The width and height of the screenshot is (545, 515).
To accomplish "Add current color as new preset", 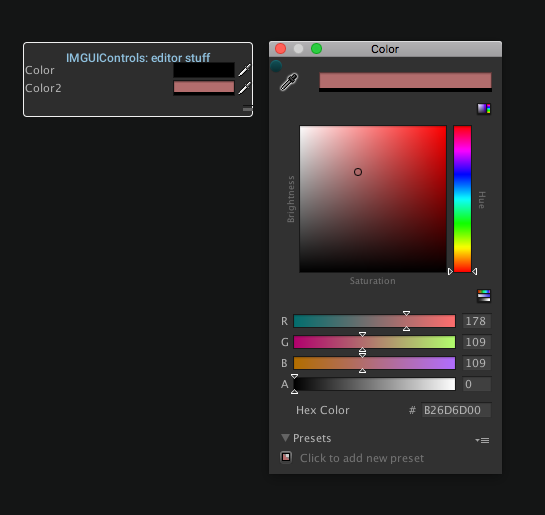I will pyautogui.click(x=286, y=457).
